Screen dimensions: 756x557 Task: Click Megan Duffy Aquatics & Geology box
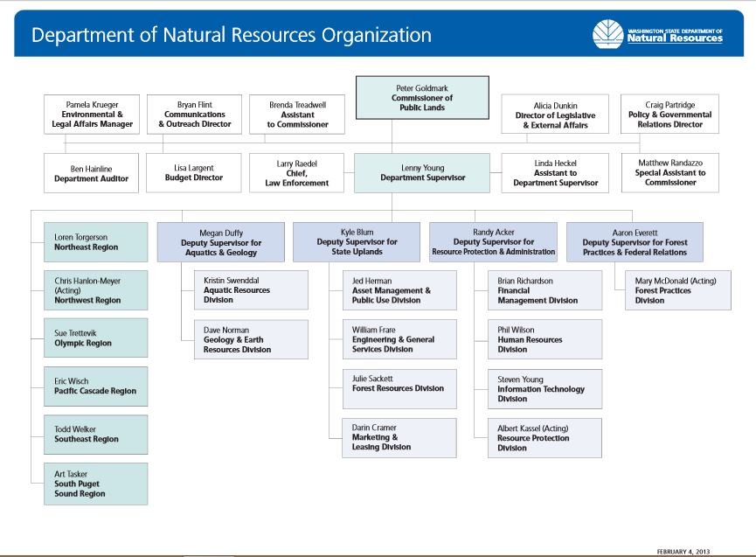pos(221,242)
